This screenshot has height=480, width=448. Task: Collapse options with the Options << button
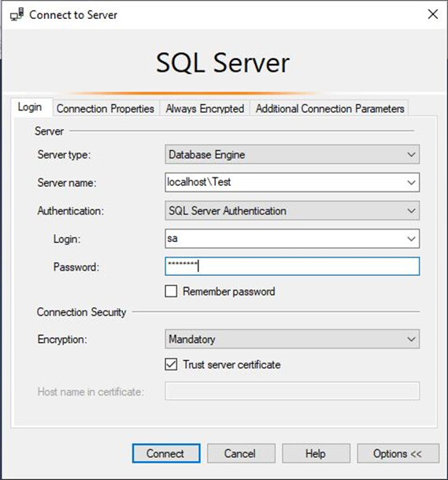pyautogui.click(x=398, y=453)
